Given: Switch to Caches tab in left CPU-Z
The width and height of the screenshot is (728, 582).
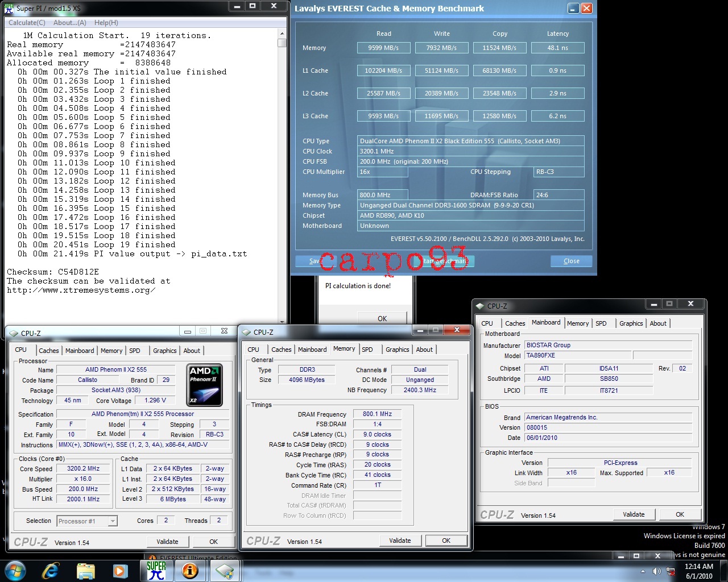Looking at the screenshot, I should [x=49, y=351].
